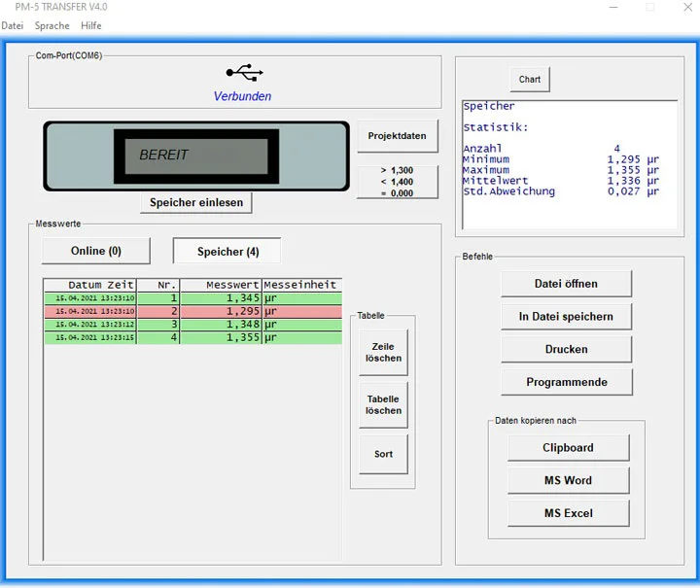Screen dimensions: 700x588
Task: Clear table with Tabelle löschen
Action: 383,404
